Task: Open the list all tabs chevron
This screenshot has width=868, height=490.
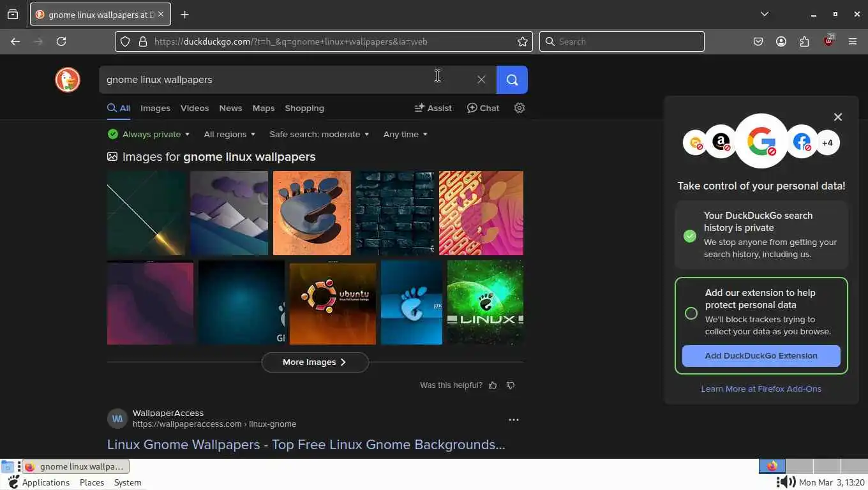Action: point(765,14)
